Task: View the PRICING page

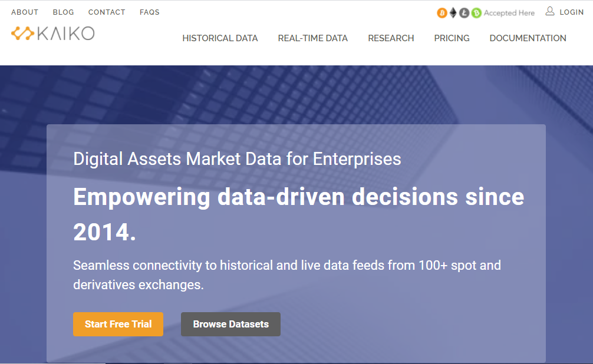Action: (x=452, y=38)
